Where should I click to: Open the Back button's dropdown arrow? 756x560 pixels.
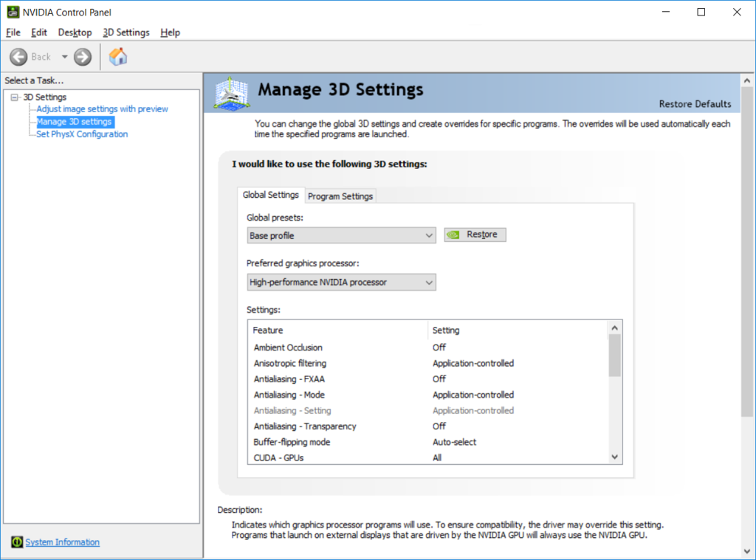coord(64,57)
